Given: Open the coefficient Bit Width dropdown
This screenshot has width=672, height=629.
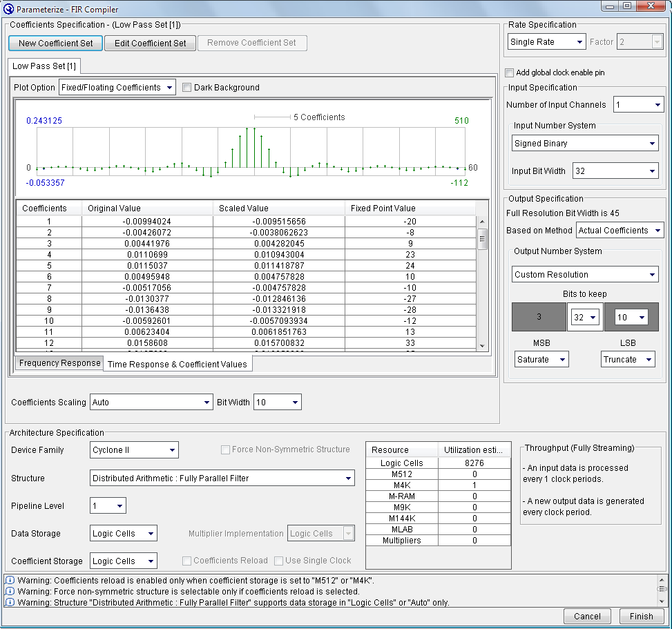Looking at the screenshot, I should (x=277, y=403).
